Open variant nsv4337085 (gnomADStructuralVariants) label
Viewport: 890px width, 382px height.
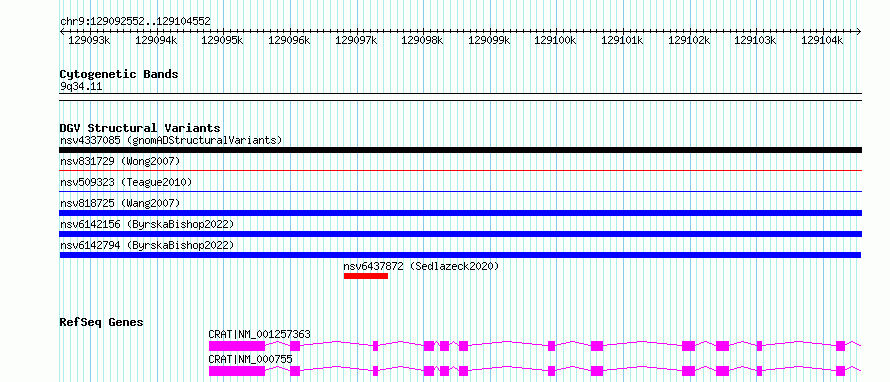[x=171, y=140]
